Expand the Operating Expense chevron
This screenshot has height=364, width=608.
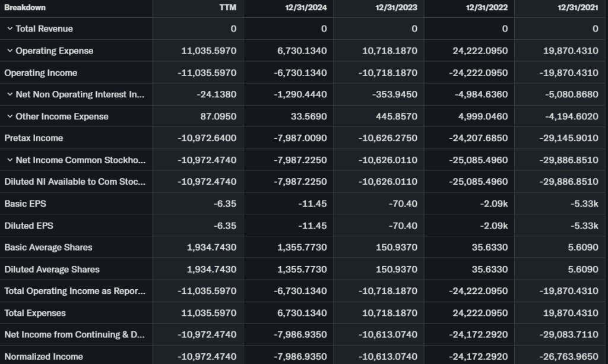(x=9, y=51)
